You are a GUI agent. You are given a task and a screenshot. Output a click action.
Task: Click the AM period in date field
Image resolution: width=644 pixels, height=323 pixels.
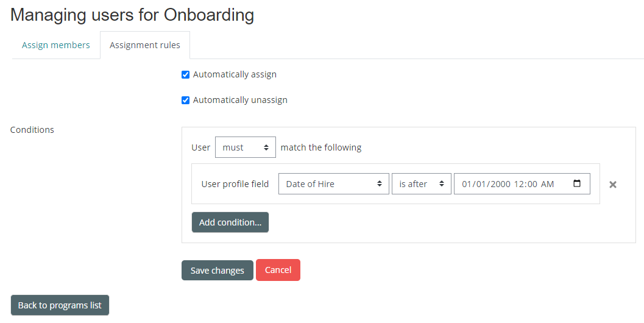click(x=547, y=184)
